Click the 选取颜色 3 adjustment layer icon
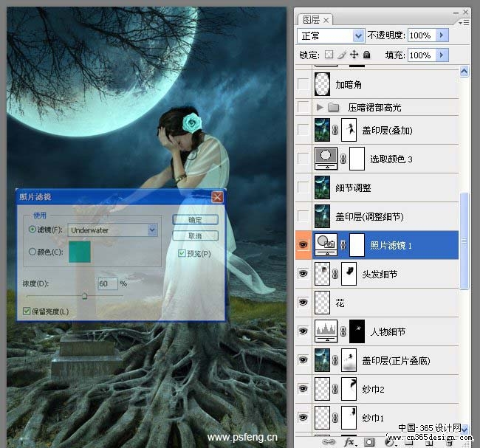This screenshot has height=448, width=480. coord(326,159)
